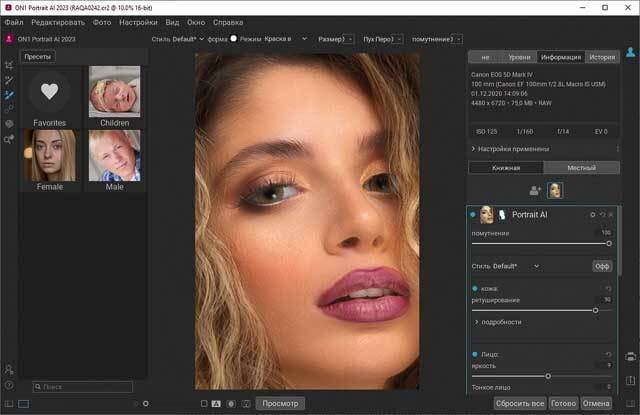The width and height of the screenshot is (640, 415).
Task: Select the detected face thumbnail
Action: pos(555,190)
